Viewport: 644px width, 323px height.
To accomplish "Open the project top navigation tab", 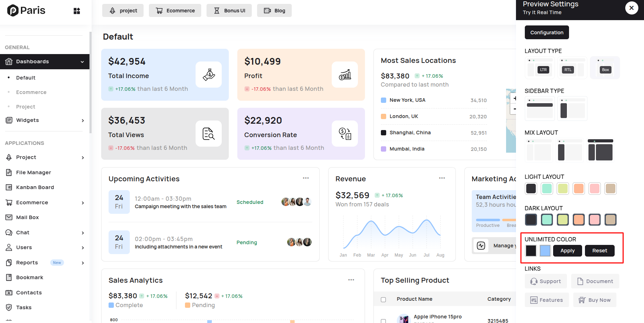I will click(x=123, y=11).
